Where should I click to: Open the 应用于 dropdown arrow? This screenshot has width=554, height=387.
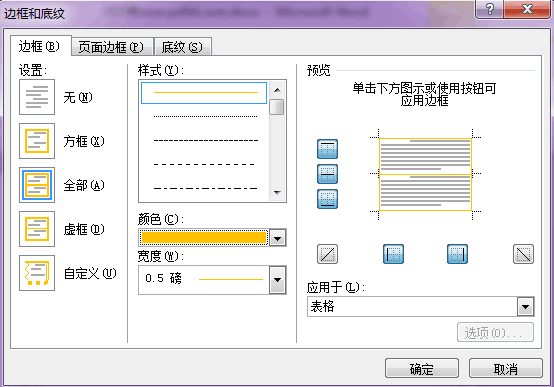click(x=525, y=306)
